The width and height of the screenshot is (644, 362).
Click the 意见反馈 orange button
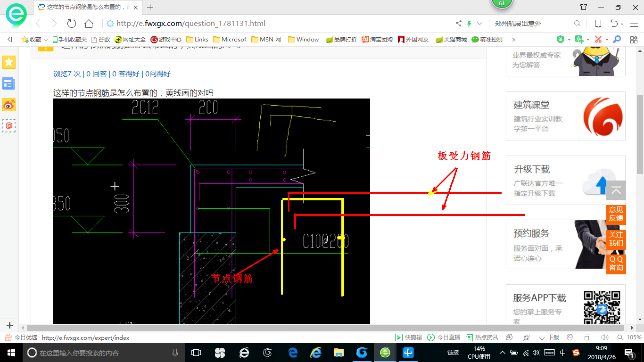[x=616, y=214]
